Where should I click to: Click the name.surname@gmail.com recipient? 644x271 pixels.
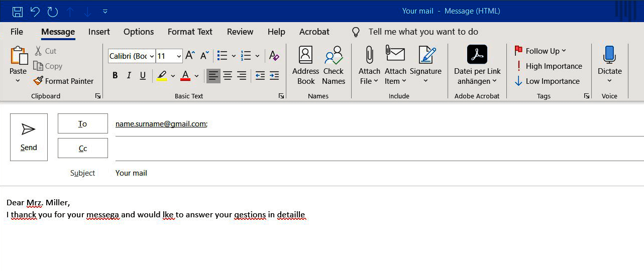tap(161, 124)
